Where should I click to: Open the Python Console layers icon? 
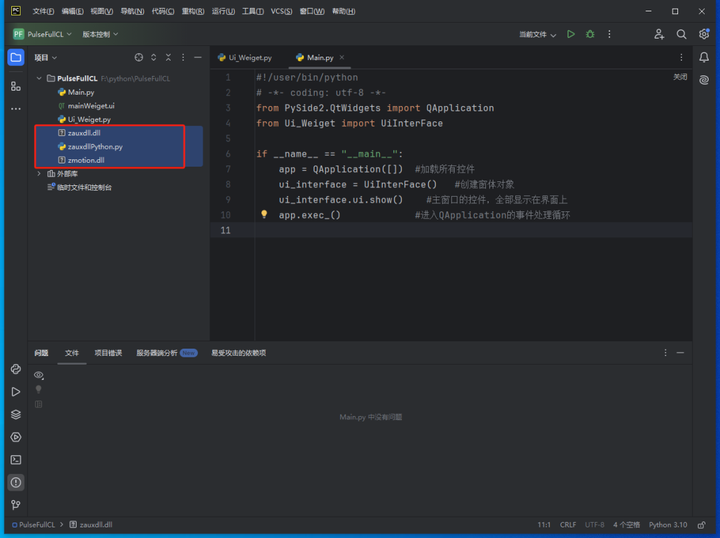point(16,414)
